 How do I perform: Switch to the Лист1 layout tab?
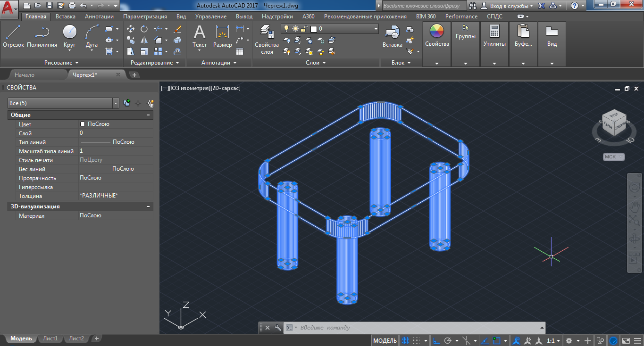tap(50, 338)
